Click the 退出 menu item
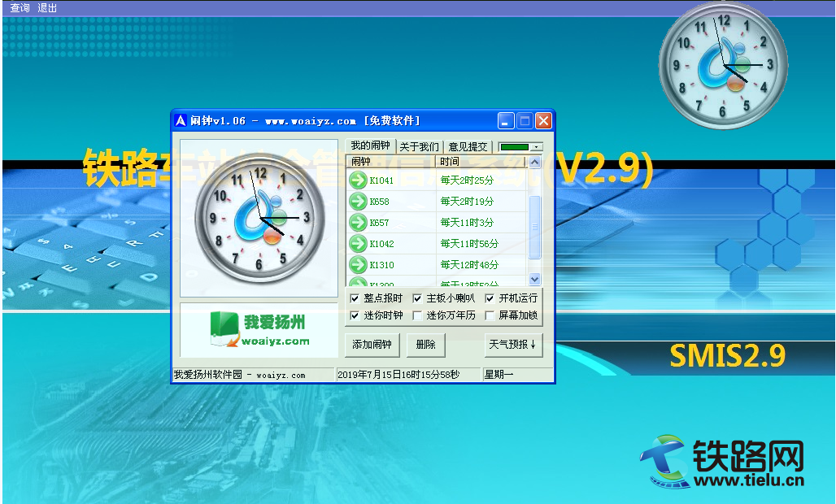 [x=47, y=8]
